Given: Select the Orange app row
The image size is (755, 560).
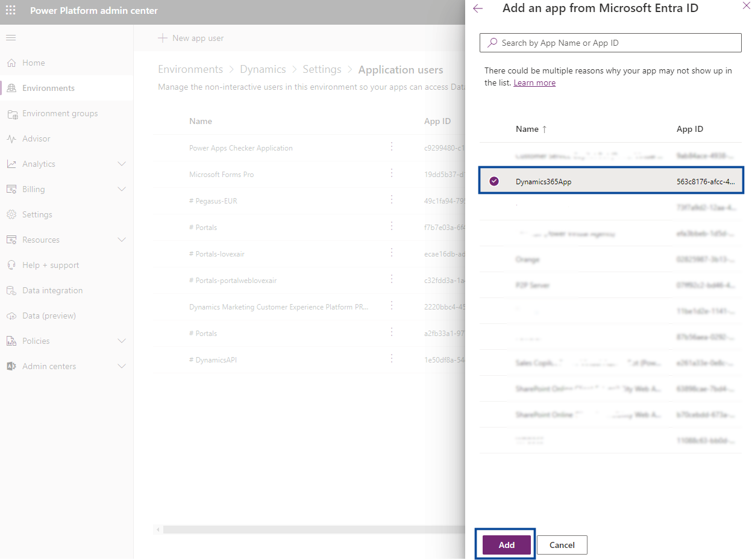Looking at the screenshot, I should point(610,260).
